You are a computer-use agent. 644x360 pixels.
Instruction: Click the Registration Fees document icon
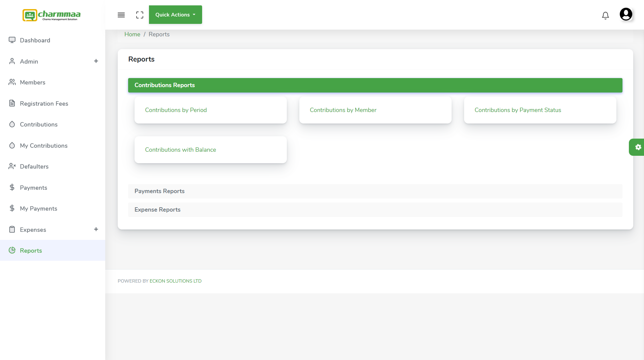(12, 103)
